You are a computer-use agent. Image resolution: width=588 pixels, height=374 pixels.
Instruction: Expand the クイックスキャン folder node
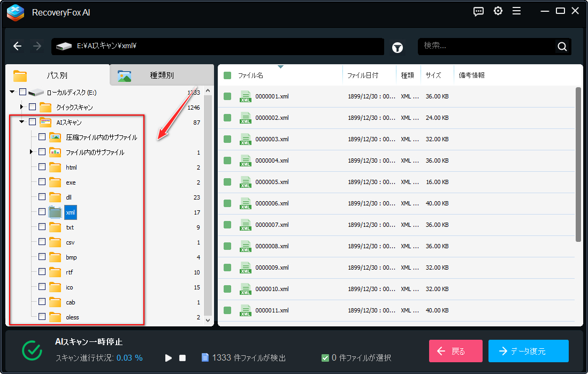(x=22, y=107)
